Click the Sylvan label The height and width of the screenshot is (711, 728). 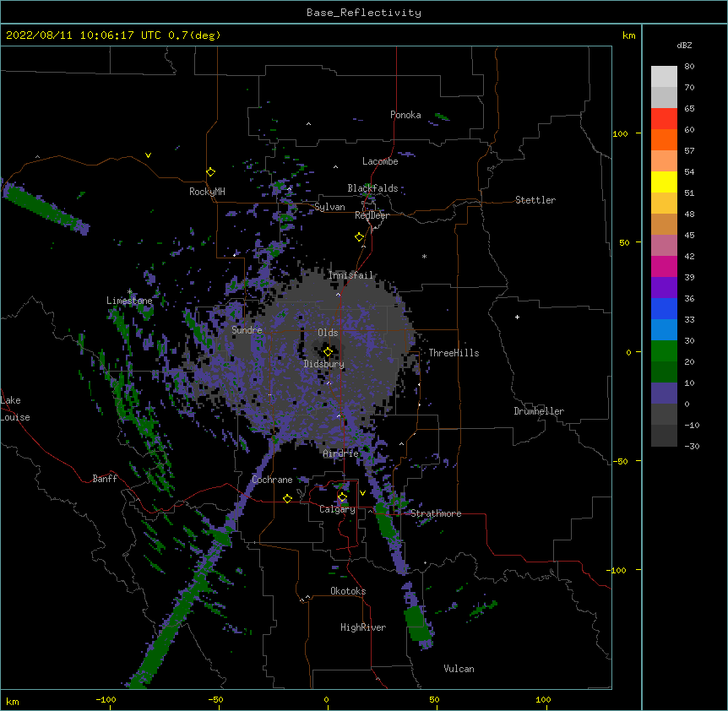[x=329, y=207]
